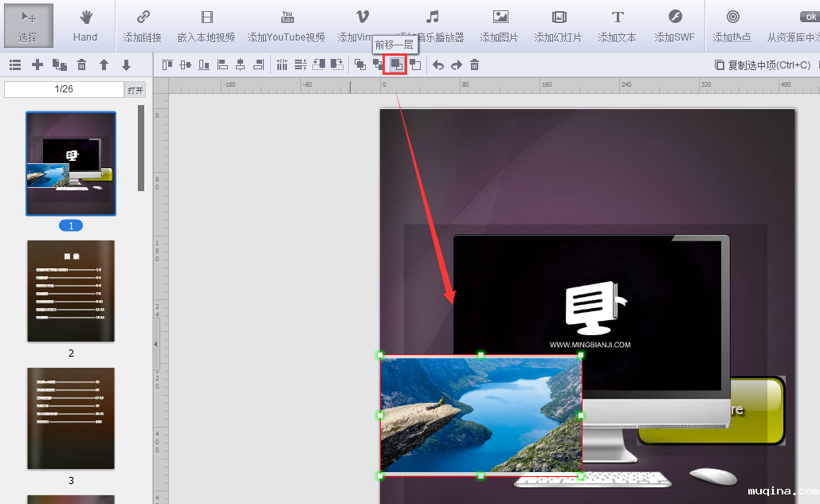Screen dimensions: 820x504
Task: Click the 打开 button beside page number
Action: (x=135, y=90)
